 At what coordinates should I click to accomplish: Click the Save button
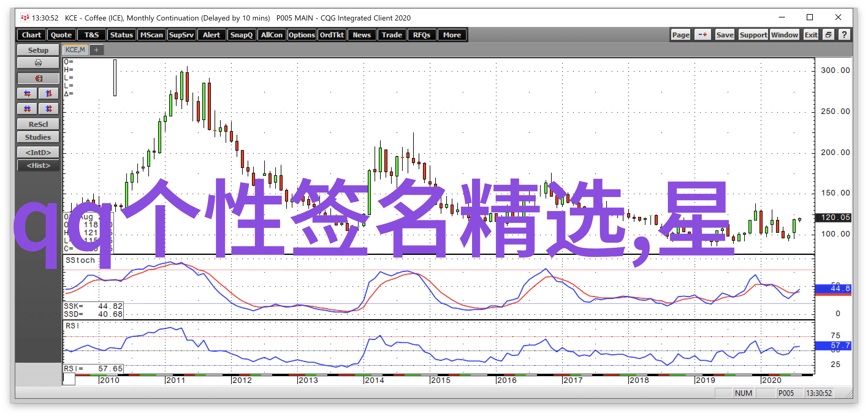(725, 35)
